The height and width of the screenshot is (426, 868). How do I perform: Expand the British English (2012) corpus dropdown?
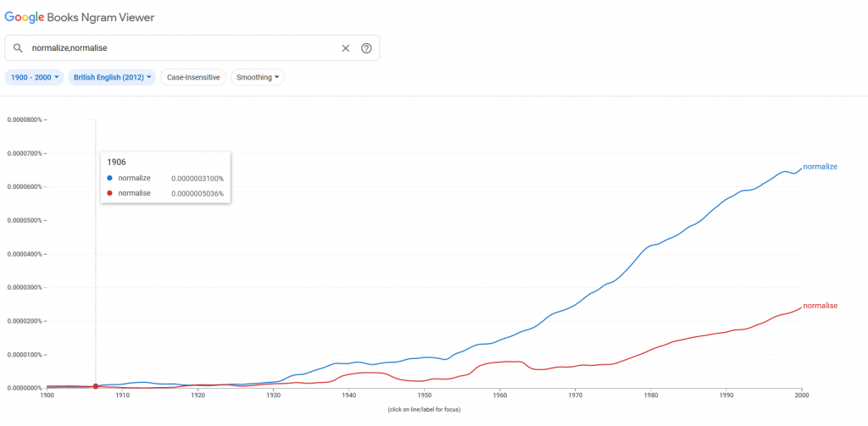coord(112,77)
